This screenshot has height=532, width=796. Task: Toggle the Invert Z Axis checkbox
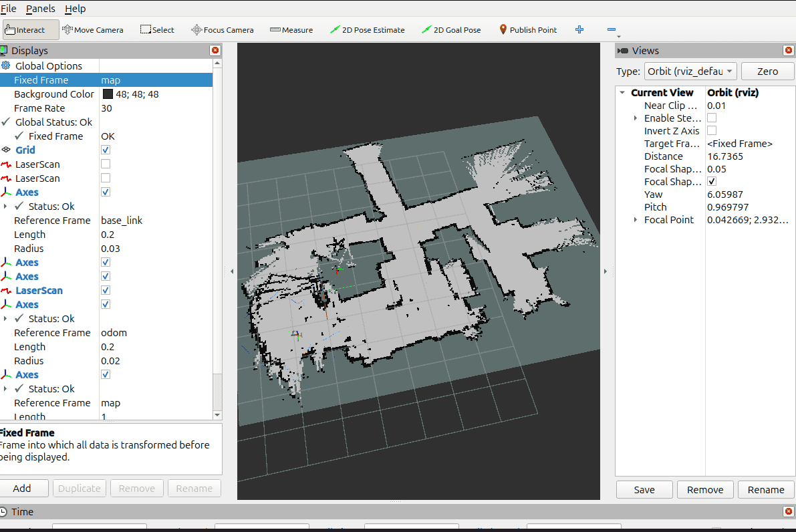[x=712, y=131]
